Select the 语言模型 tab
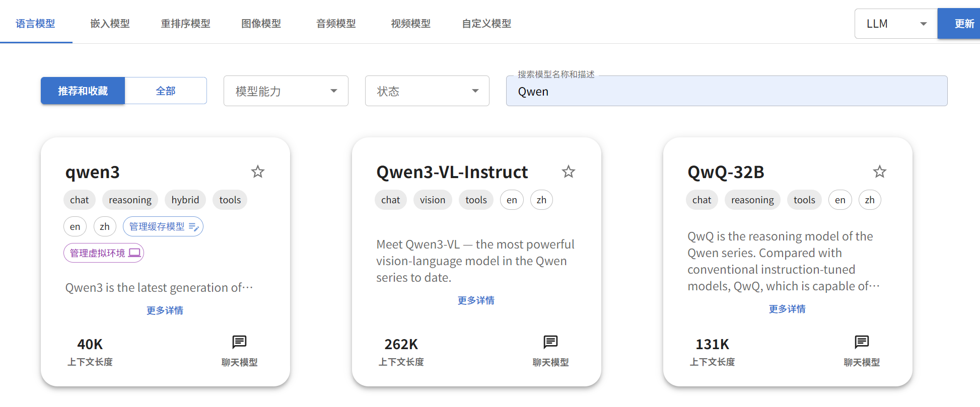The width and height of the screenshot is (980, 407). point(35,24)
